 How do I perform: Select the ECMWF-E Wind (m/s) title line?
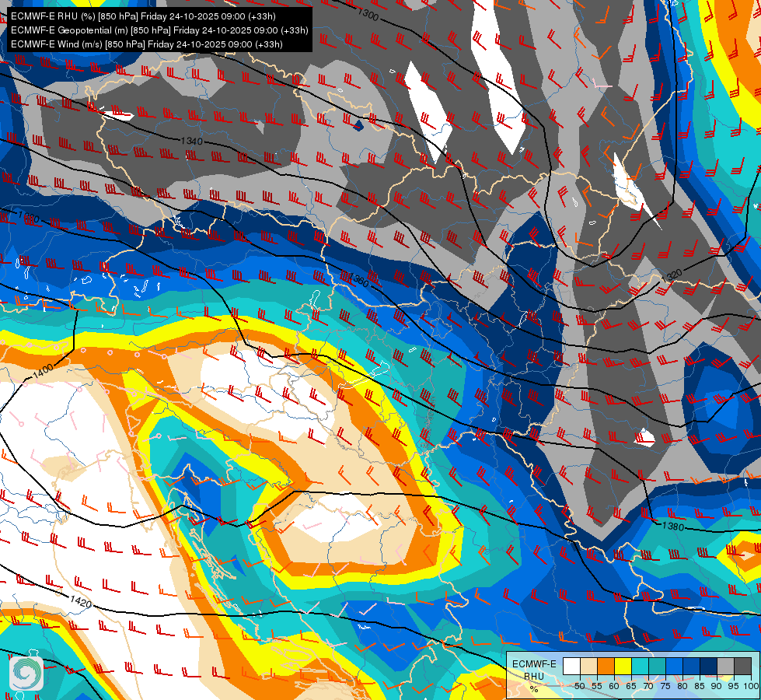click(146, 44)
